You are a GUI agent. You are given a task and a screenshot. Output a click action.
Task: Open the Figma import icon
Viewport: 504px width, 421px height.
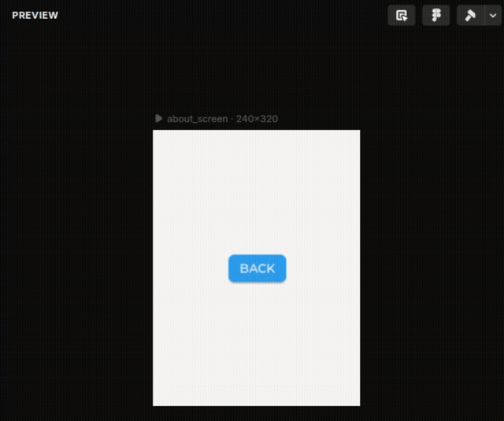tap(436, 15)
